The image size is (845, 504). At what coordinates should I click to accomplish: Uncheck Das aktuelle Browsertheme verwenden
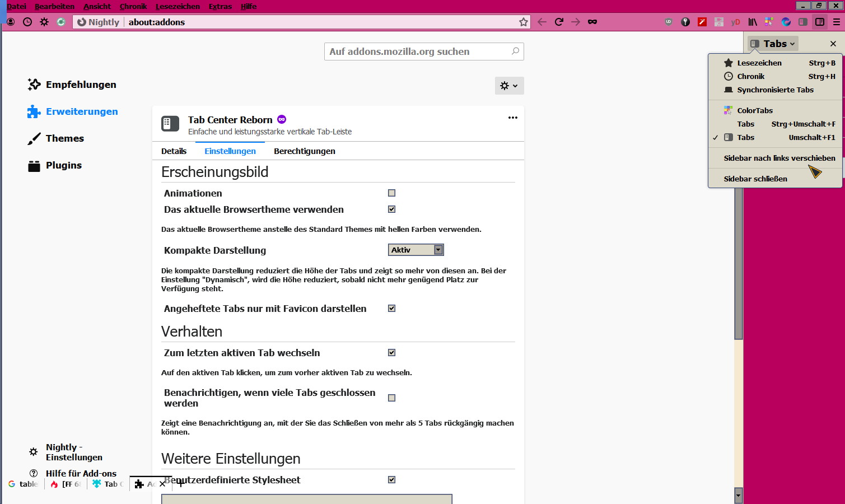pyautogui.click(x=392, y=209)
